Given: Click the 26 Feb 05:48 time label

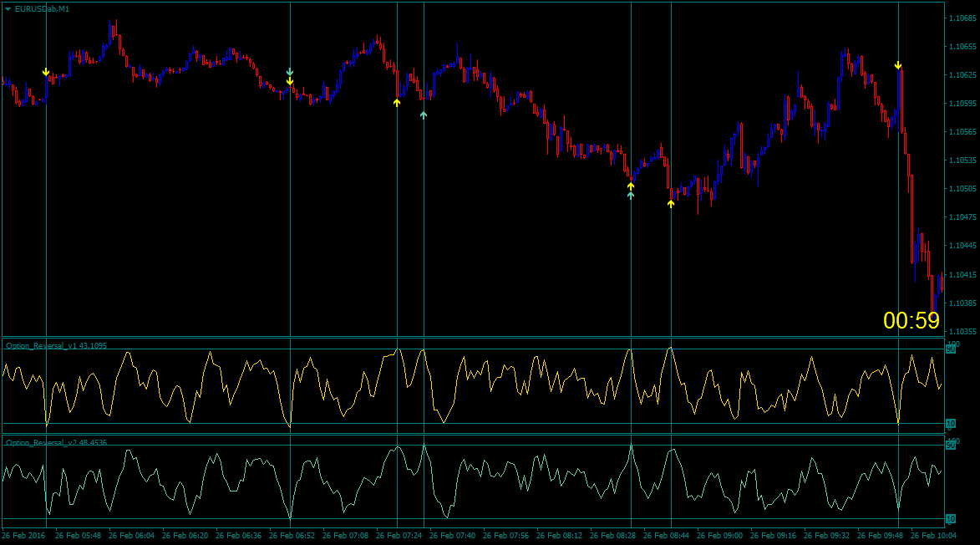Looking at the screenshot, I should tap(79, 536).
